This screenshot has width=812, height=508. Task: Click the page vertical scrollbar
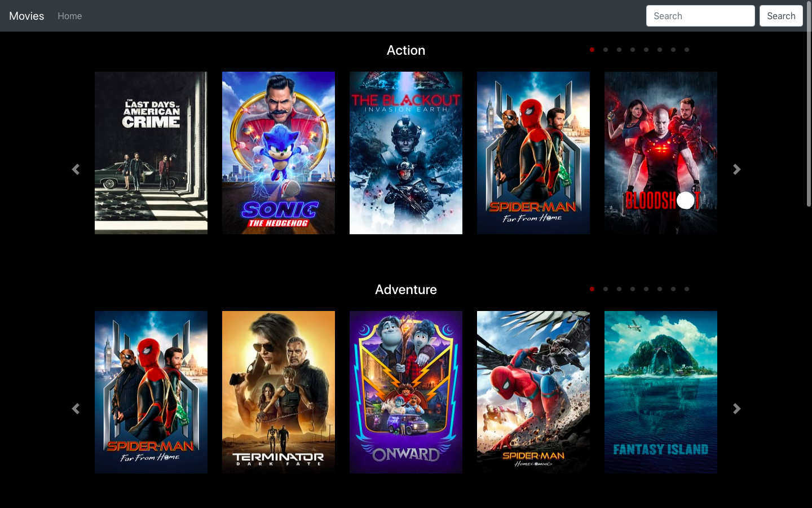(809, 113)
